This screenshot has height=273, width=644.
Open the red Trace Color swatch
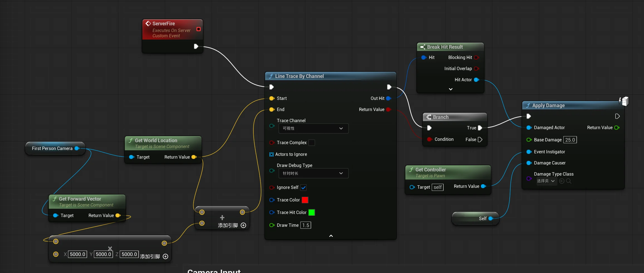[x=305, y=200]
